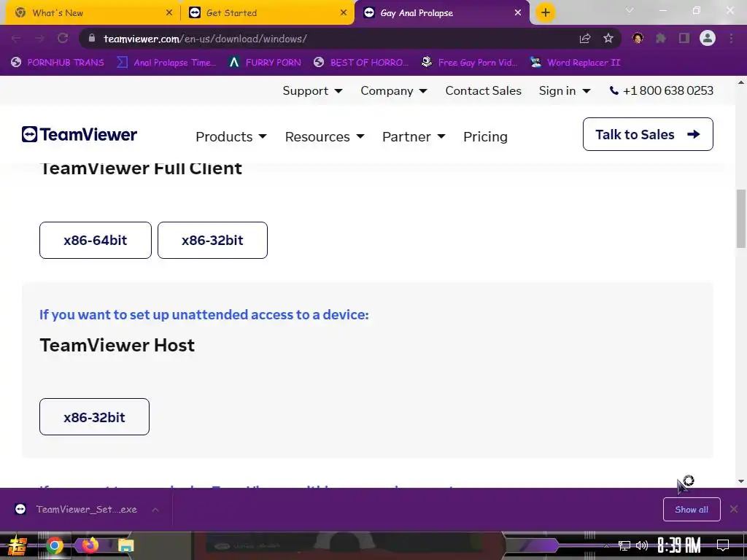
Task: Click the scrollbar up arrow
Action: point(741,83)
